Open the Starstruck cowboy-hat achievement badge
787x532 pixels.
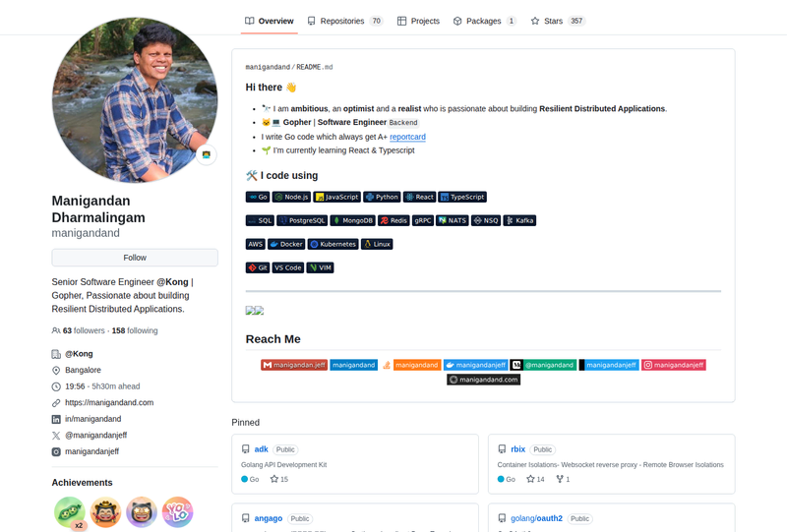[105, 512]
